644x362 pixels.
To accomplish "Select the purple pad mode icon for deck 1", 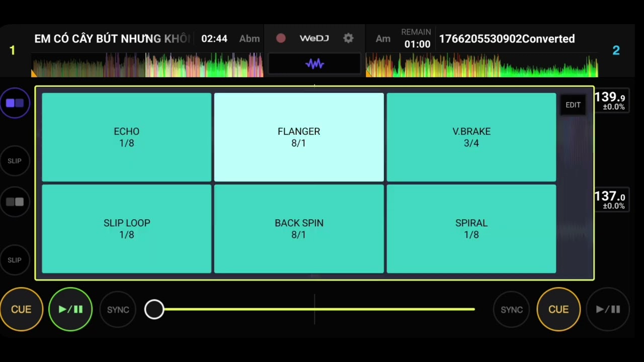I will (15, 103).
